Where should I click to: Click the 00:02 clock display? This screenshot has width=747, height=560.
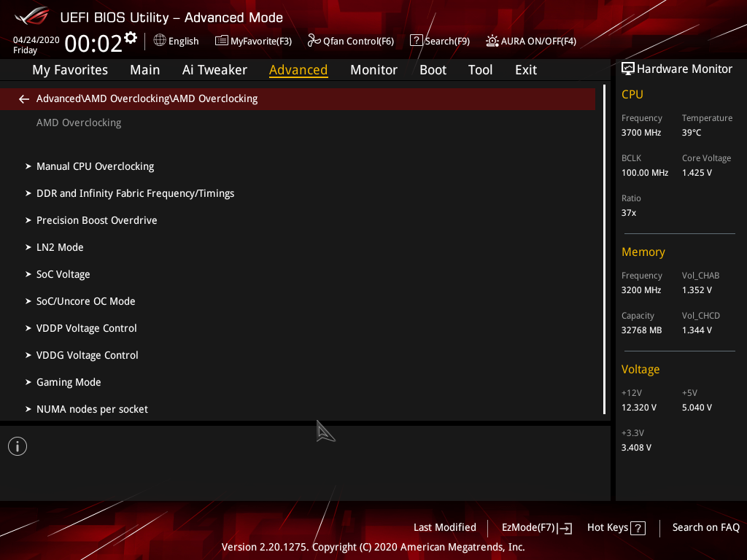click(x=93, y=43)
